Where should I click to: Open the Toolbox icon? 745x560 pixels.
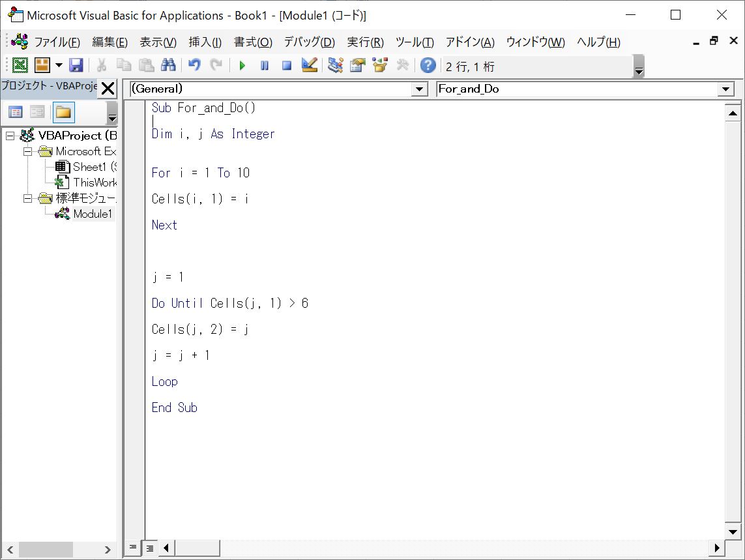402,65
